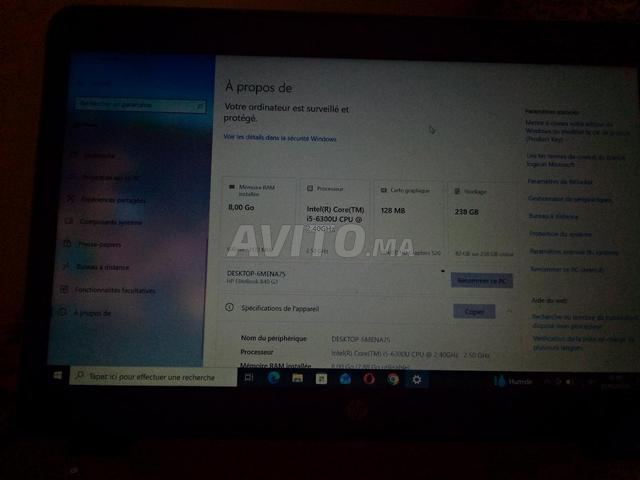This screenshot has width=640, height=480.
Task: Select the 128 MB graphics value
Action: [x=393, y=211]
